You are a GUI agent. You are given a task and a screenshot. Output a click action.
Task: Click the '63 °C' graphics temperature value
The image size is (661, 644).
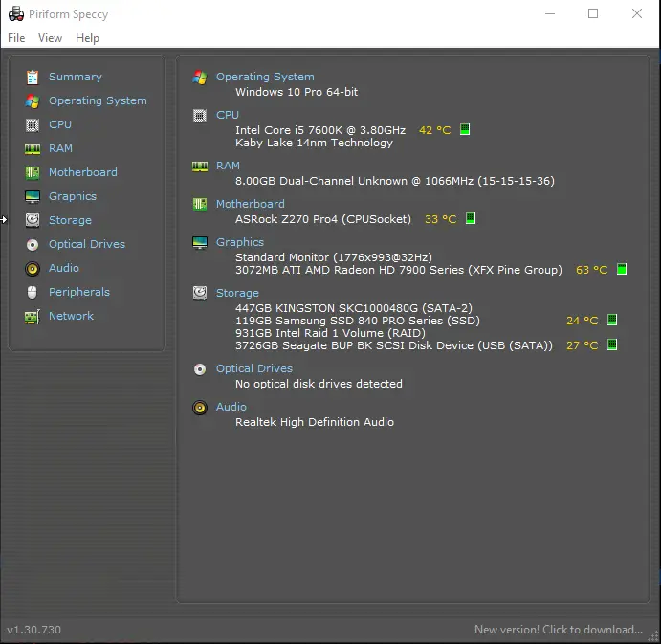click(591, 270)
